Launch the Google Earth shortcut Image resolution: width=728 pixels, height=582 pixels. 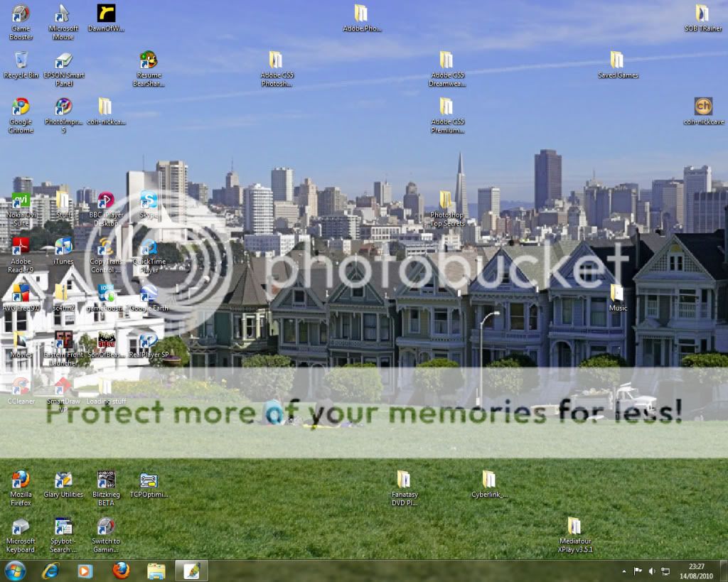point(149,294)
